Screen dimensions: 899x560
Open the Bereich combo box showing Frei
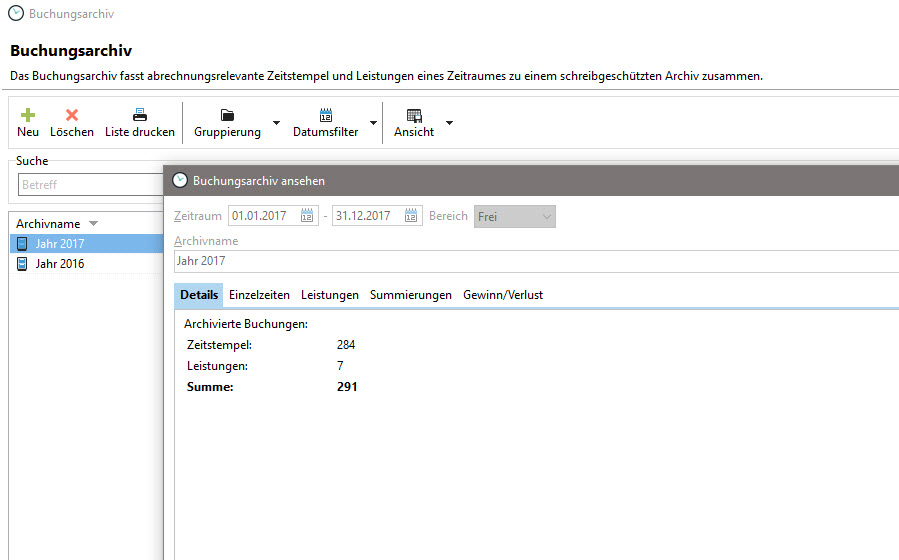(x=515, y=217)
